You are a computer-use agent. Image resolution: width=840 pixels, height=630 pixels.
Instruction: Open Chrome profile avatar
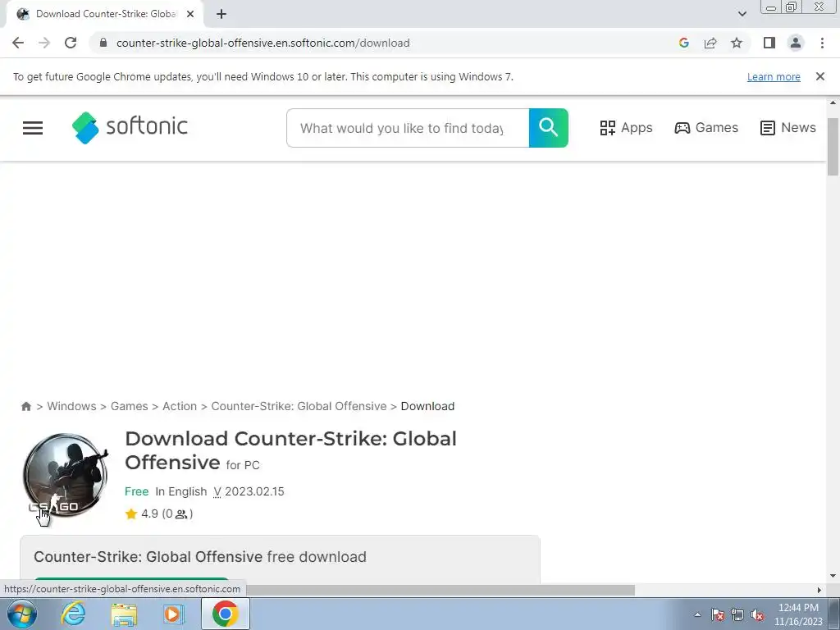pyautogui.click(x=796, y=43)
